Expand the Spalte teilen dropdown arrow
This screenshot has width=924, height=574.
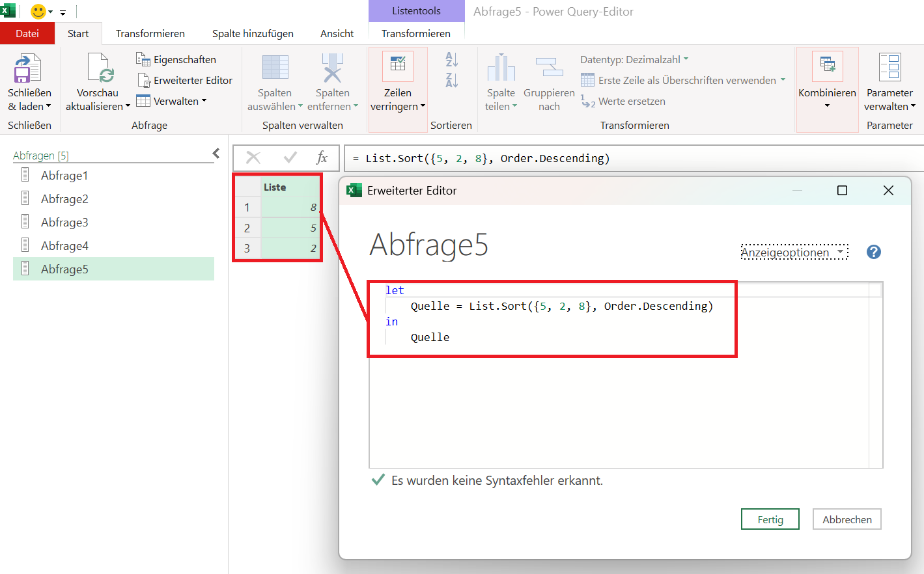(x=514, y=106)
